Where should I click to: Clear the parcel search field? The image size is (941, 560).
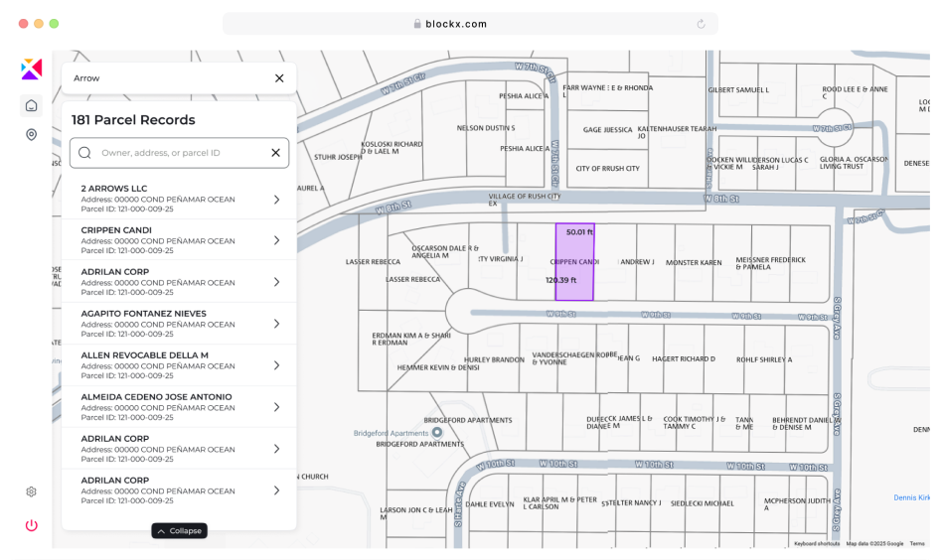point(275,153)
